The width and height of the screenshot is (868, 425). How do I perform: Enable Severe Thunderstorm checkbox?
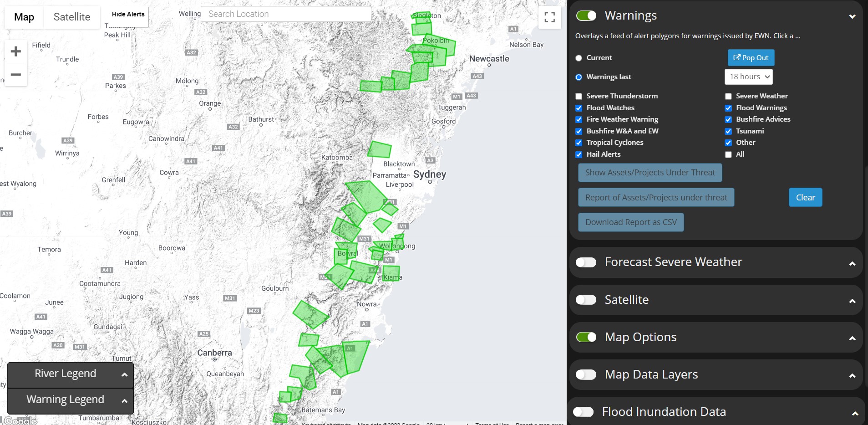tap(579, 96)
